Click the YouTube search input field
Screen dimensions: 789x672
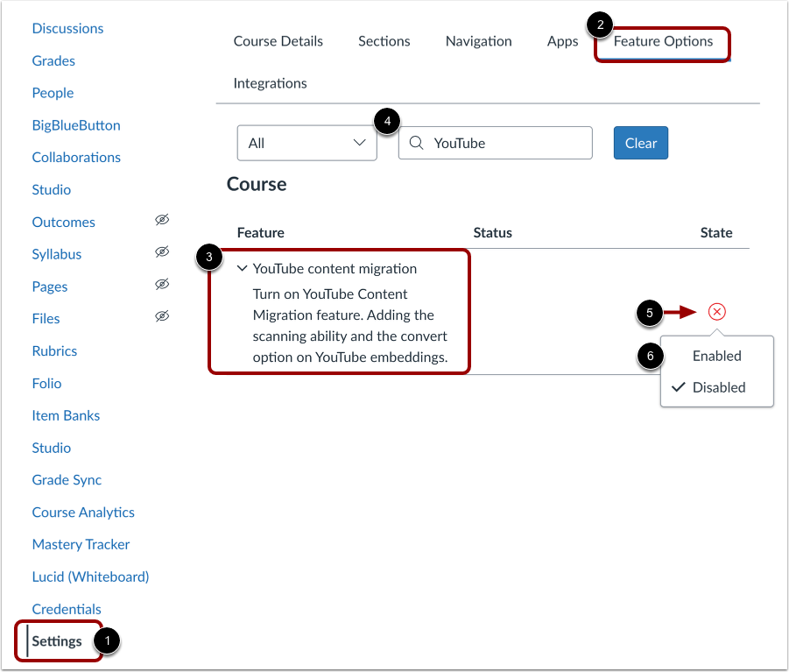click(499, 142)
